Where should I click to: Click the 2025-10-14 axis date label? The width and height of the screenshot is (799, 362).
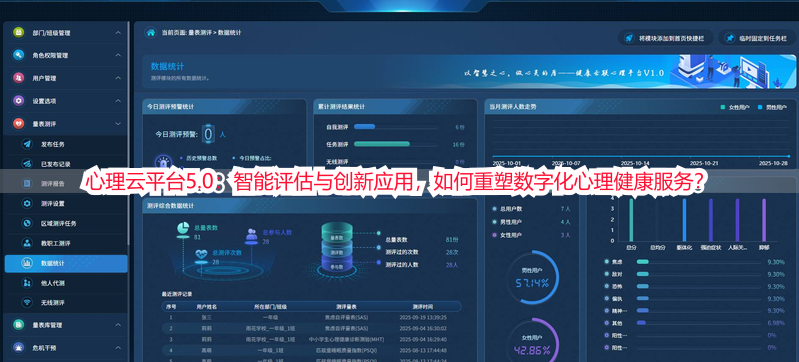[x=635, y=163]
